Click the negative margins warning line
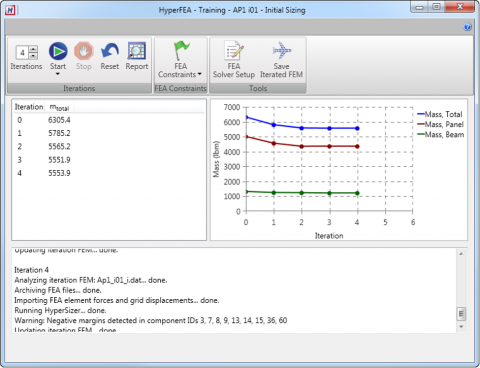Image resolution: width=480 pixels, height=368 pixels. (151, 321)
